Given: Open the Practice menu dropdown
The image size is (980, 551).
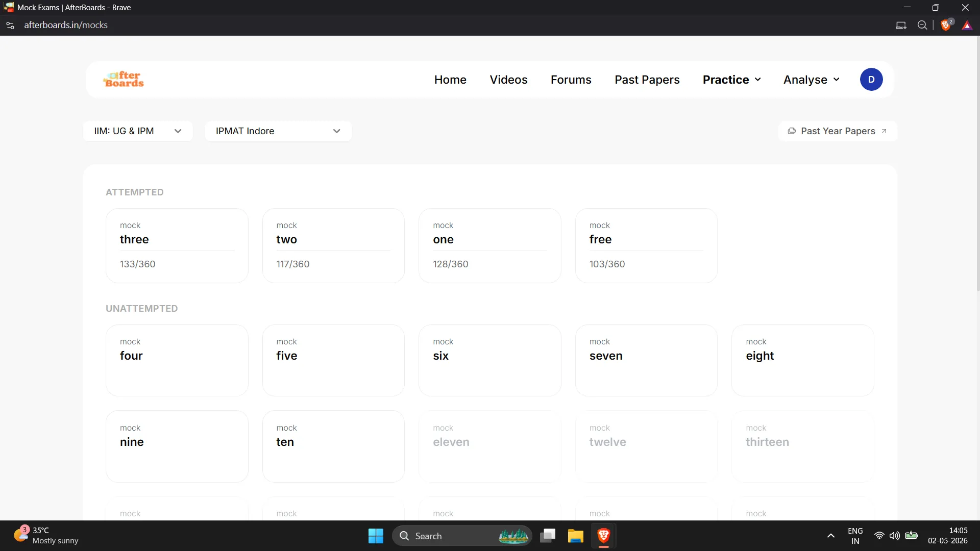Looking at the screenshot, I should 731,80.
